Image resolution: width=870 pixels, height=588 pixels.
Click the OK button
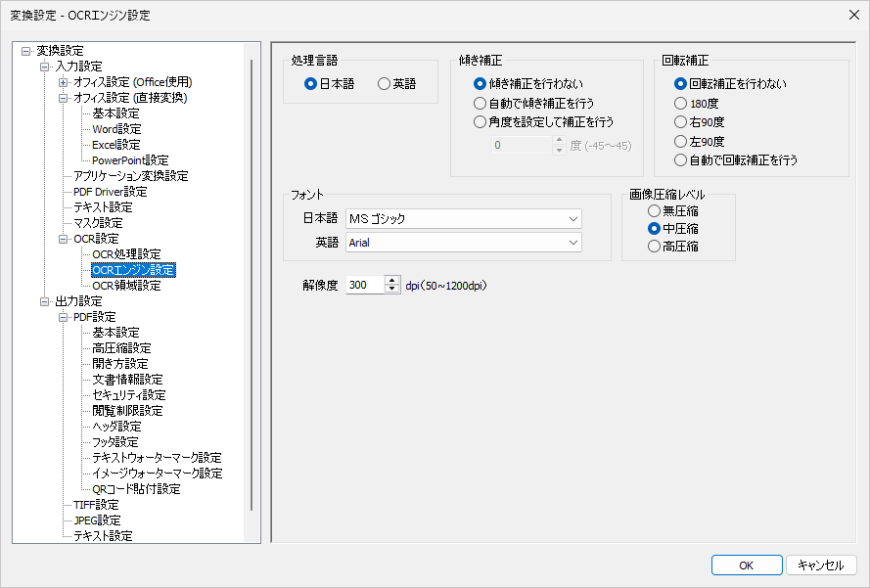point(746,565)
